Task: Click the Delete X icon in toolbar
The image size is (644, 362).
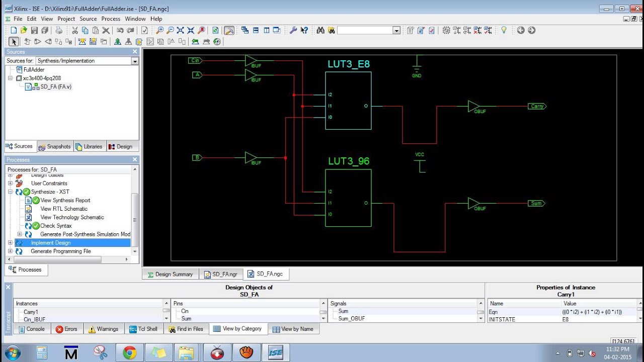Action: (106, 30)
